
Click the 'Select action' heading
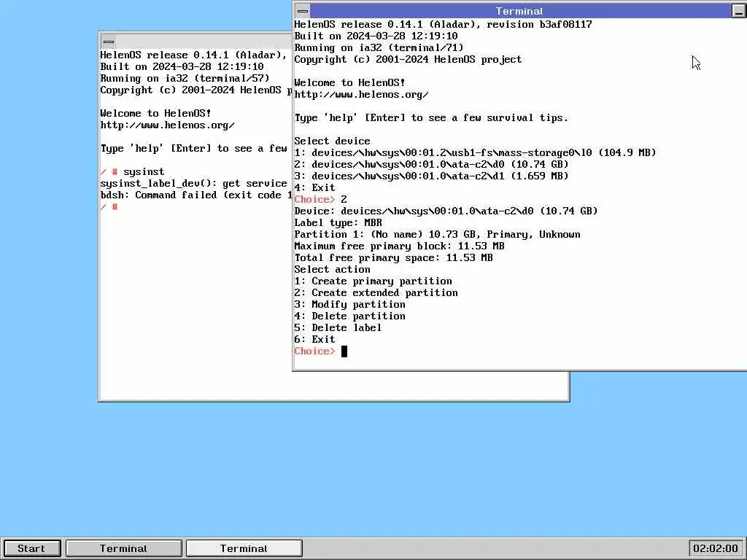(x=332, y=270)
